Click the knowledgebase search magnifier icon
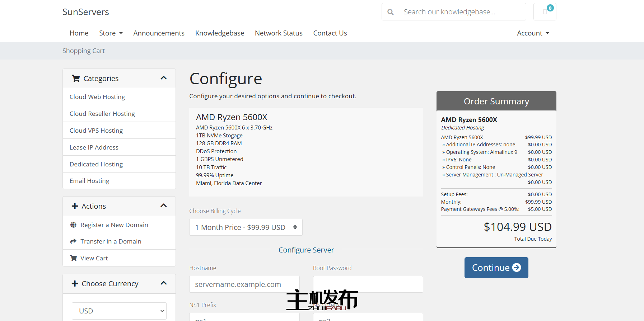Screen dimensions: 644x321 click(391, 12)
